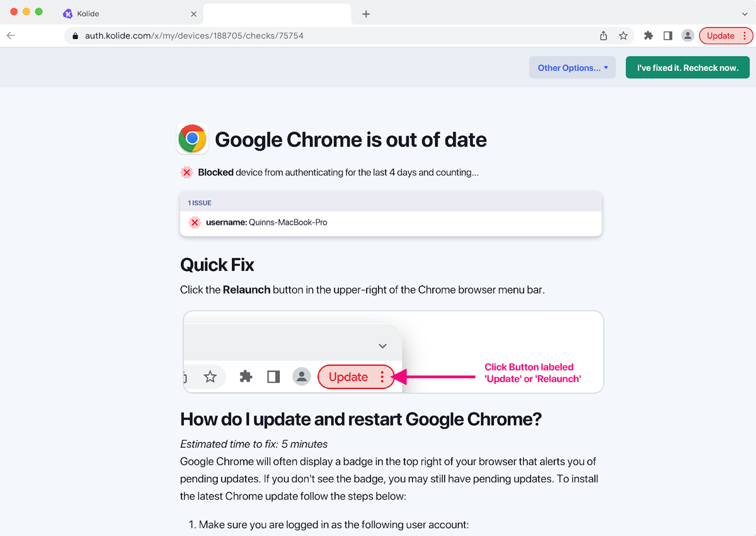Click the I've fixed it Recheck now button
756x536 pixels.
click(687, 67)
